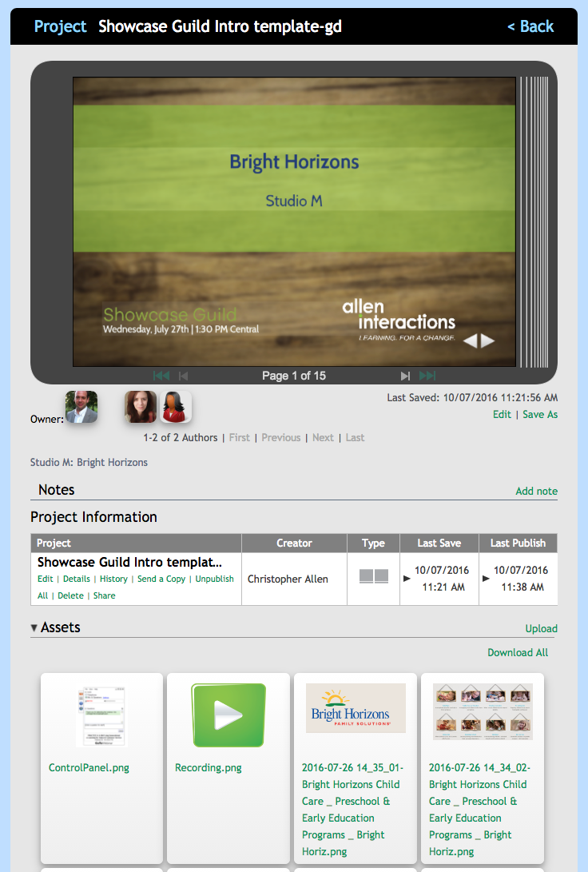Viewport: 588px width, 872px height.
Task: Click the 14_34_02 Bright Horizons file name
Action: point(479,810)
